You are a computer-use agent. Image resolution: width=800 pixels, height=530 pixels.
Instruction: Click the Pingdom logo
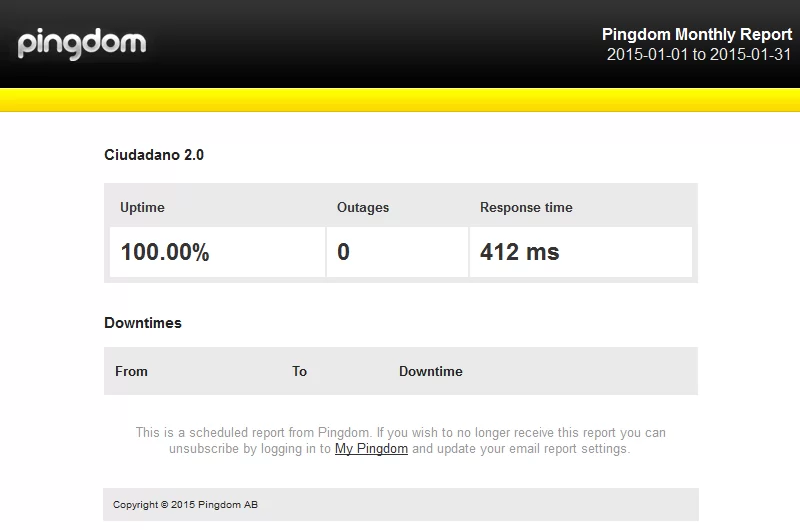82,44
